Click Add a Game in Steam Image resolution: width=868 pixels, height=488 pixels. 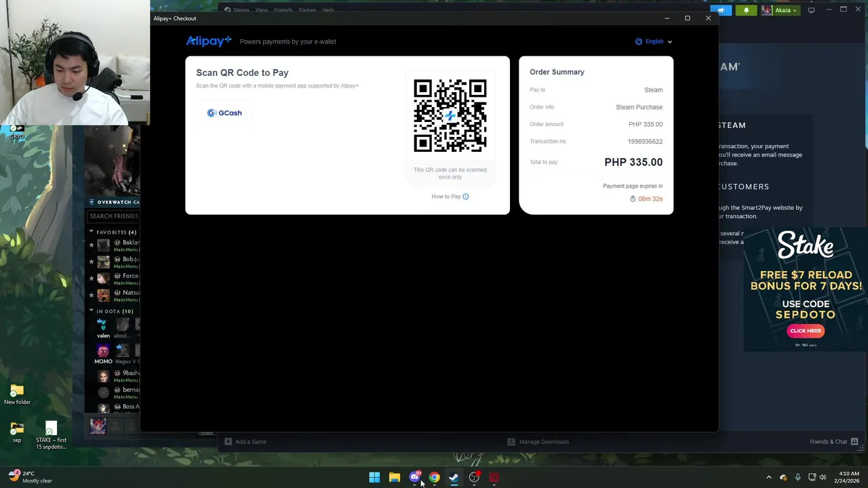245,442
